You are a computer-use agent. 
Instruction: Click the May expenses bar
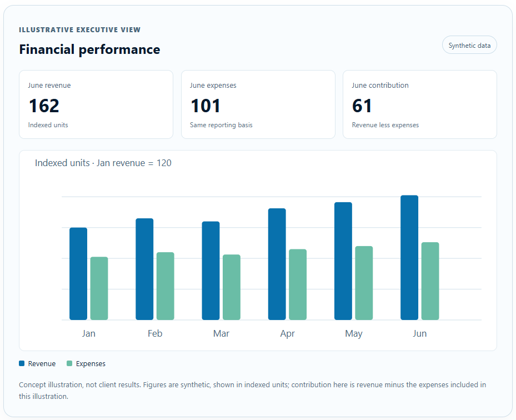[364, 283]
